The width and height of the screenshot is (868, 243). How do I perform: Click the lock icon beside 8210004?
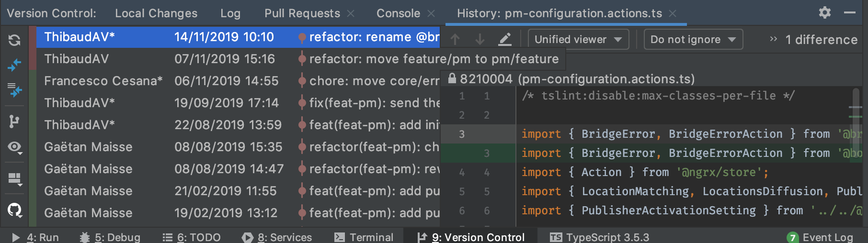452,78
